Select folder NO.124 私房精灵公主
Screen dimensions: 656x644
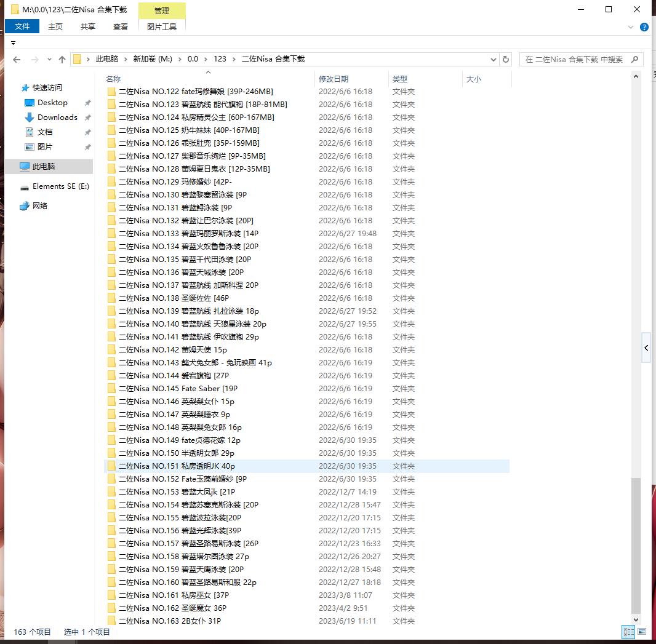click(x=306, y=117)
